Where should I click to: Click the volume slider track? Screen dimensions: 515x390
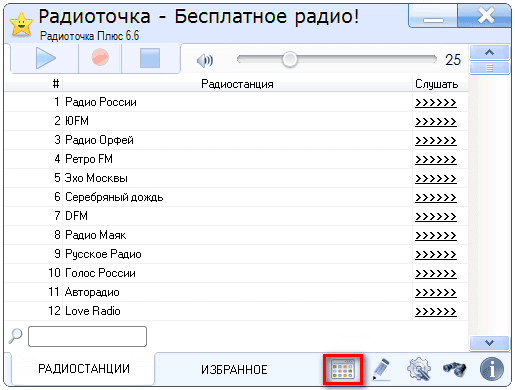tap(337, 59)
